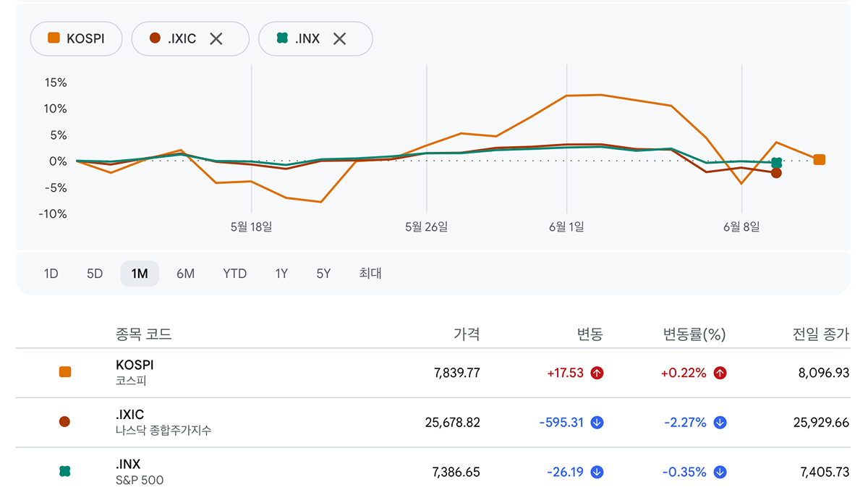Click the 가격 column header

click(x=467, y=334)
